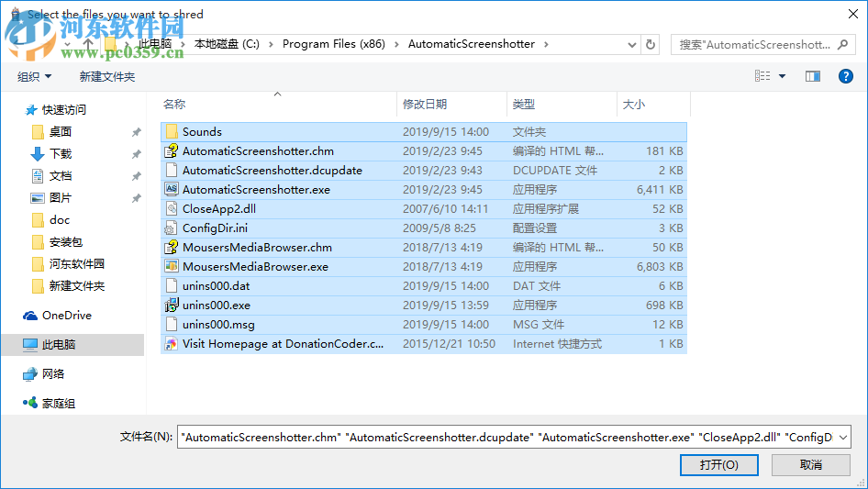The width and height of the screenshot is (868, 489).
Task: Expand the 文件名 filename combo dropdown
Action: click(x=843, y=438)
